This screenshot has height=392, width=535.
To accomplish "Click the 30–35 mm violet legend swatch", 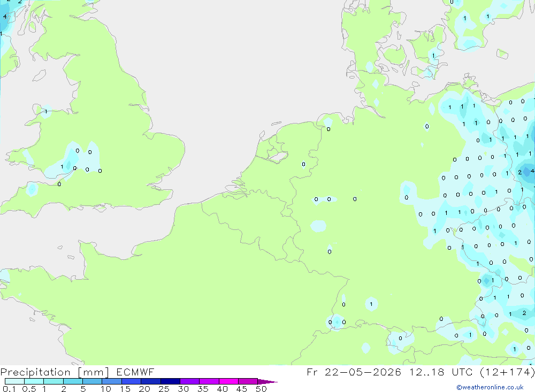I will pos(190,381).
